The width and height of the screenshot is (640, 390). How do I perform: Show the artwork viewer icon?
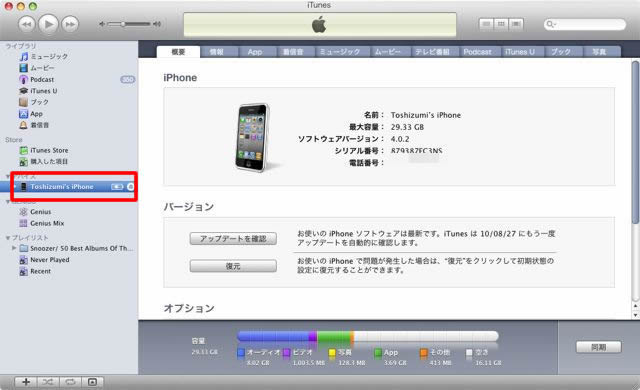(x=93, y=382)
